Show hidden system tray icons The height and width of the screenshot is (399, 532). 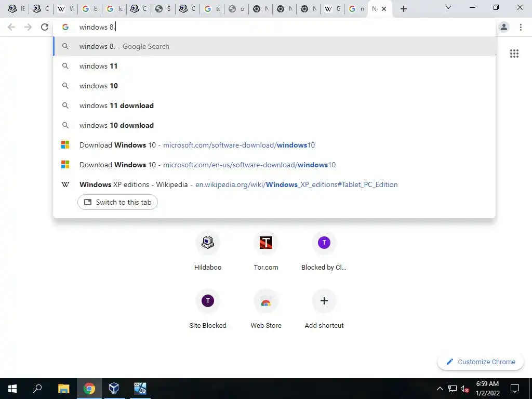(440, 389)
